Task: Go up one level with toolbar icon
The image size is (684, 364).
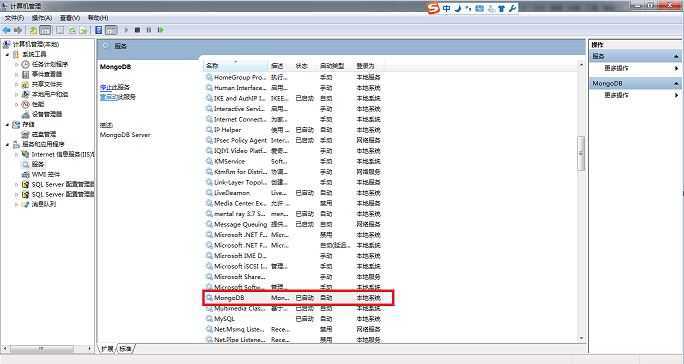Action: click(x=33, y=30)
